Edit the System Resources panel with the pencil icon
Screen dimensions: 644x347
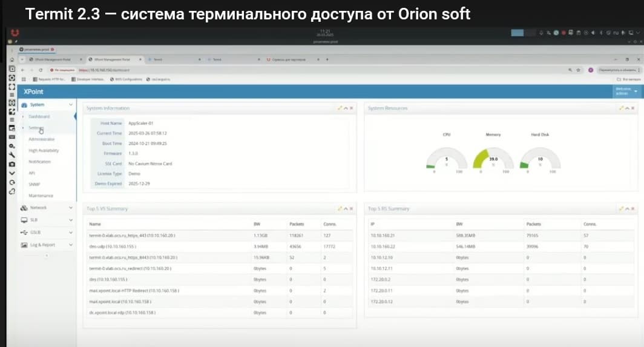pyautogui.click(x=621, y=108)
